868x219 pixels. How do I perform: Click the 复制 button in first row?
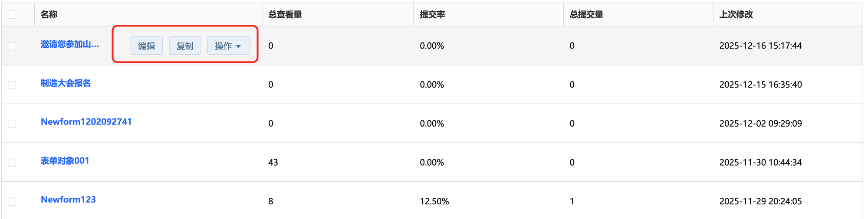(x=185, y=46)
